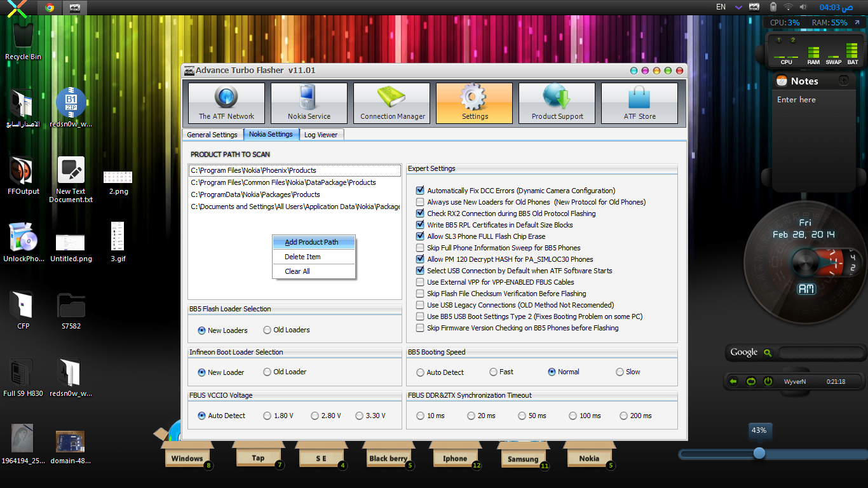This screenshot has width=868, height=488.
Task: Enable Skip Full Phone Information Sweep
Action: 420,248
